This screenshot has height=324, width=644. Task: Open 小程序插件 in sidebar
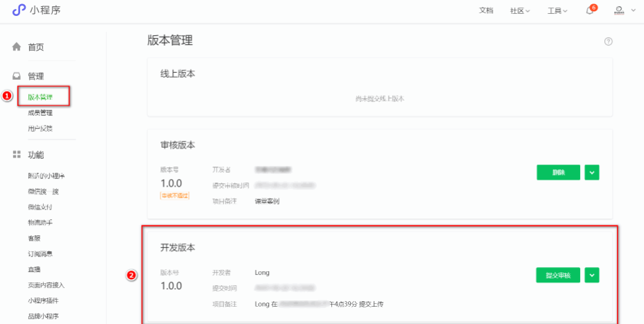coord(43,300)
